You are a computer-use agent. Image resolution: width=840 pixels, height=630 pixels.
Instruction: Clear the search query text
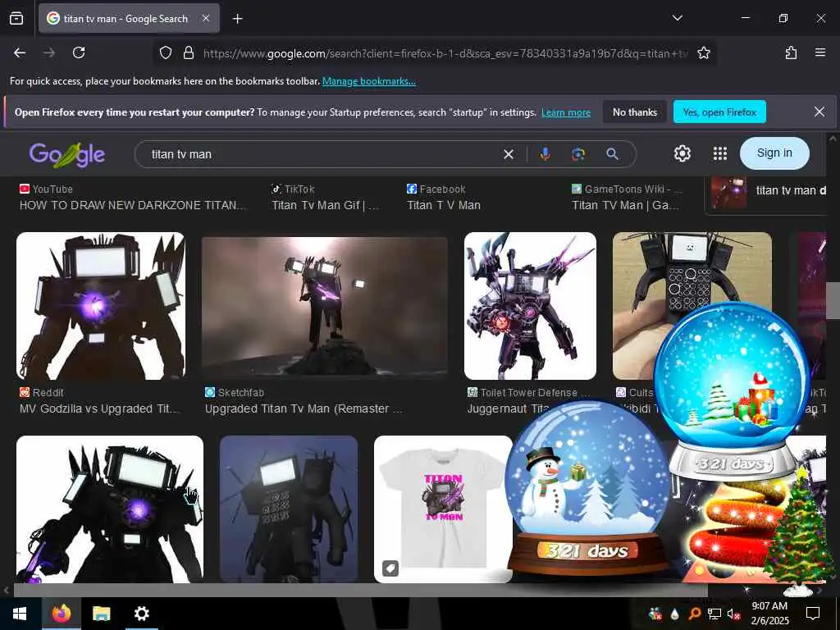(x=509, y=154)
